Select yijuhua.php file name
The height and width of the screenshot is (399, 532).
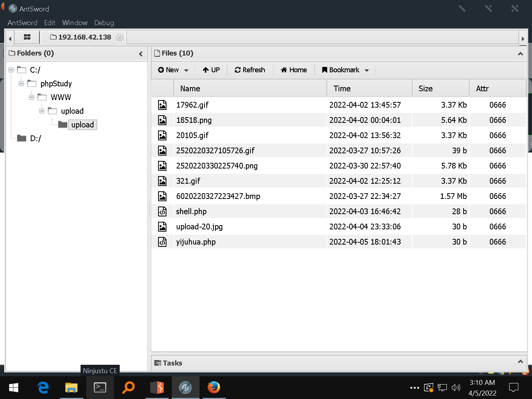tap(196, 242)
